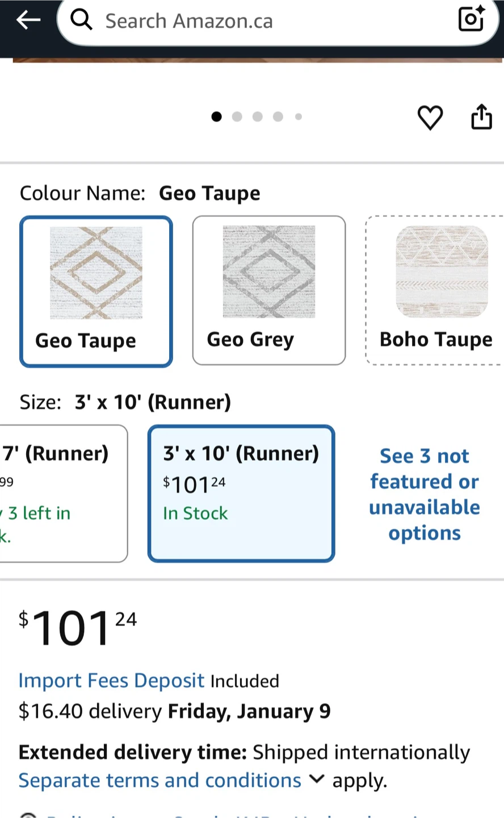The image size is (504, 818).
Task: Jump to the third image dot
Action: coord(258,116)
